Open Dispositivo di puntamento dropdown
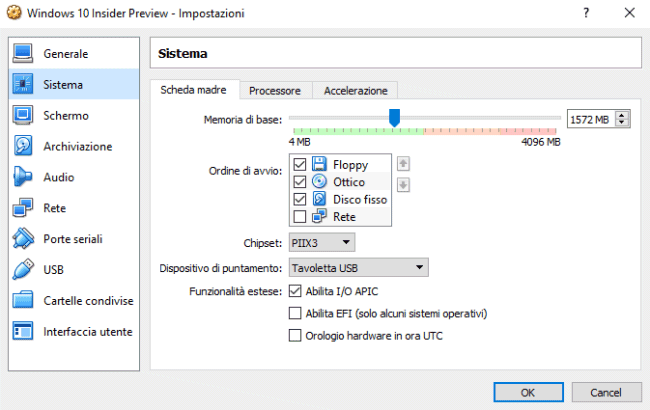 [x=358, y=268]
